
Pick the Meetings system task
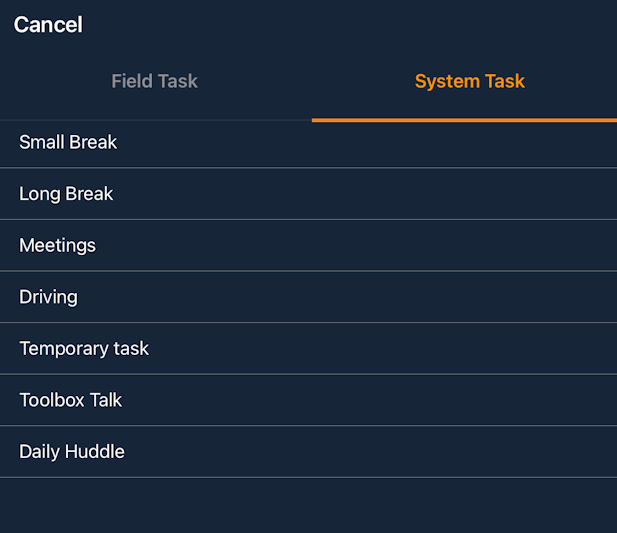click(58, 246)
